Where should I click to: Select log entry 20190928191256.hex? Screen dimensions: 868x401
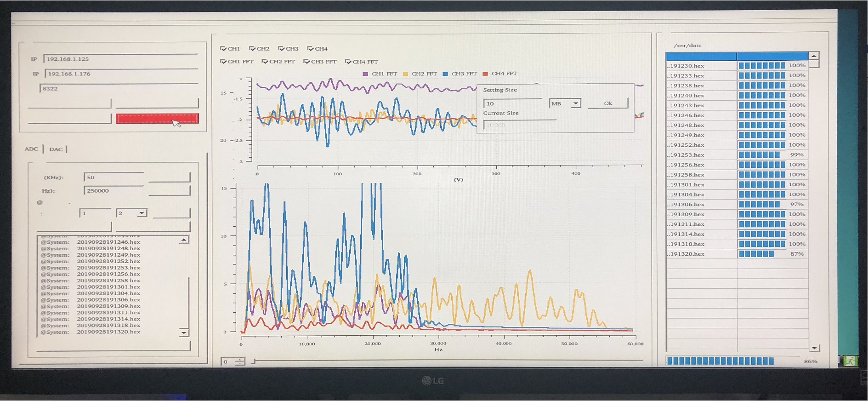pos(108,274)
